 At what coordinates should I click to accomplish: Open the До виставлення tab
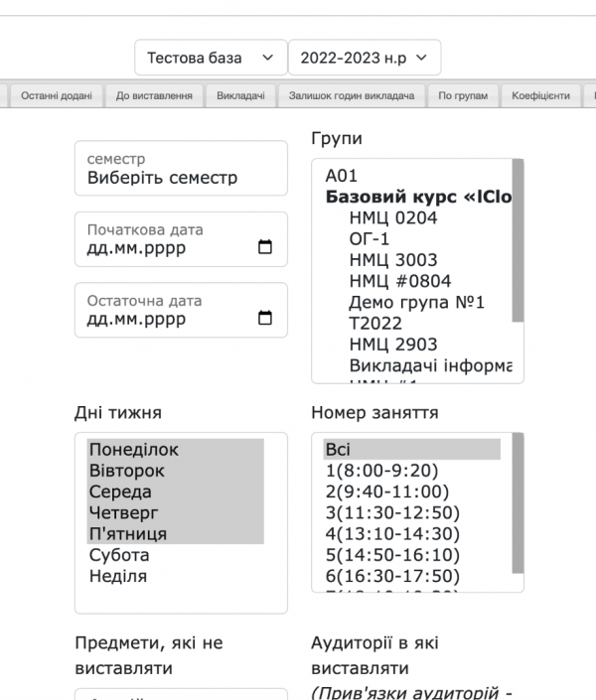click(x=153, y=95)
